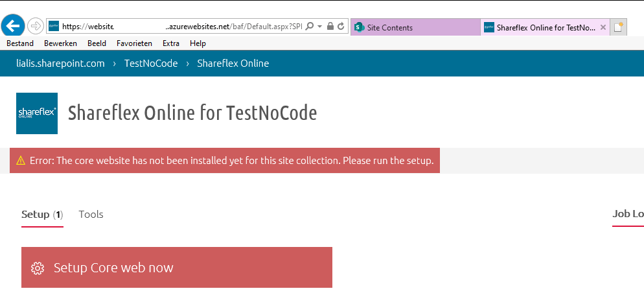Click the site favicon in the address bar
Viewport: 644px width, 304px height.
pyautogui.click(x=54, y=27)
